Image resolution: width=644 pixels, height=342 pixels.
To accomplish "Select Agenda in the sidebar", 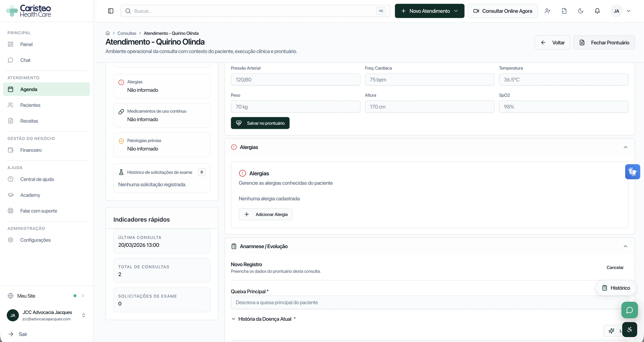I will click(47, 89).
